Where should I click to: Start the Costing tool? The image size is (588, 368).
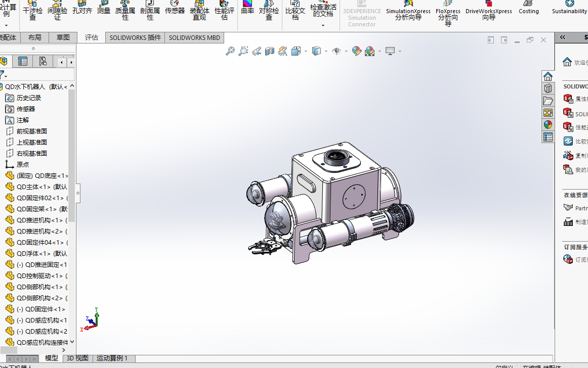pyautogui.click(x=529, y=8)
